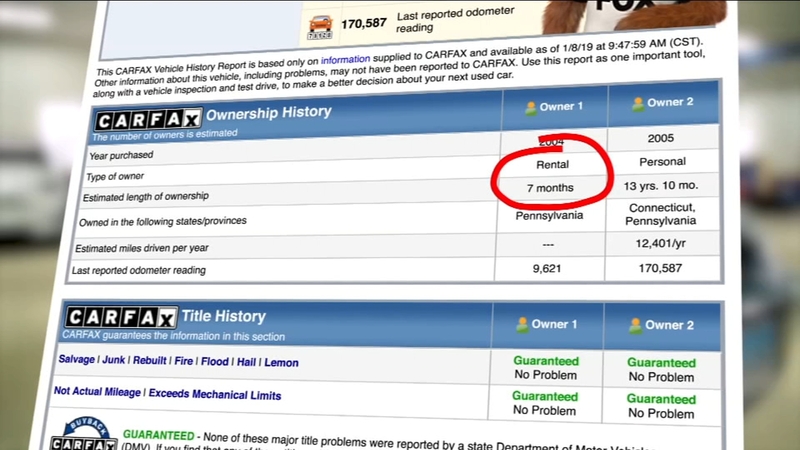Open the Exceeds Mechanical Limits link
Screen dimensions: 800x450
[x=215, y=394]
